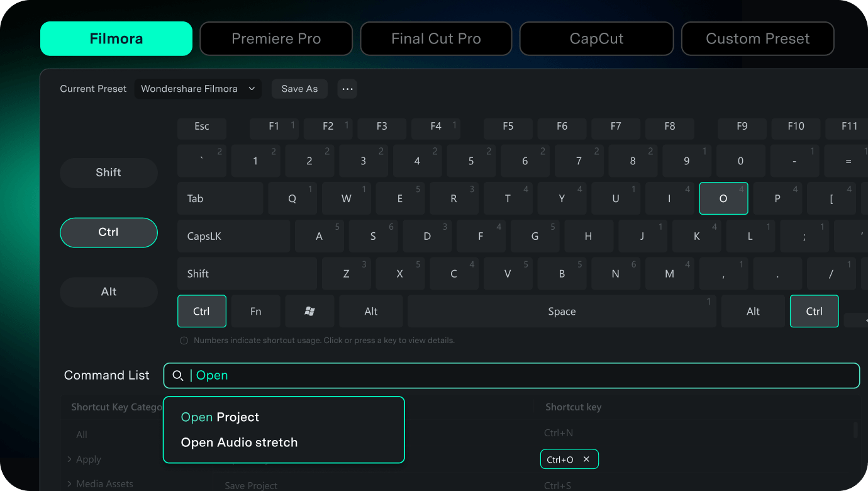Click the Command List search field
Image resolution: width=868 pixels, height=491 pixels.
[x=511, y=376]
